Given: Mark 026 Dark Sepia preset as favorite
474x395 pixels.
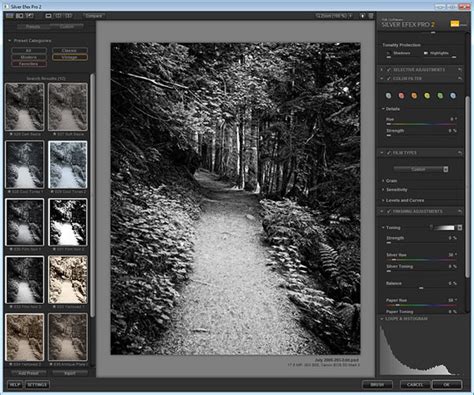Looking at the screenshot, I should pos(11,134).
